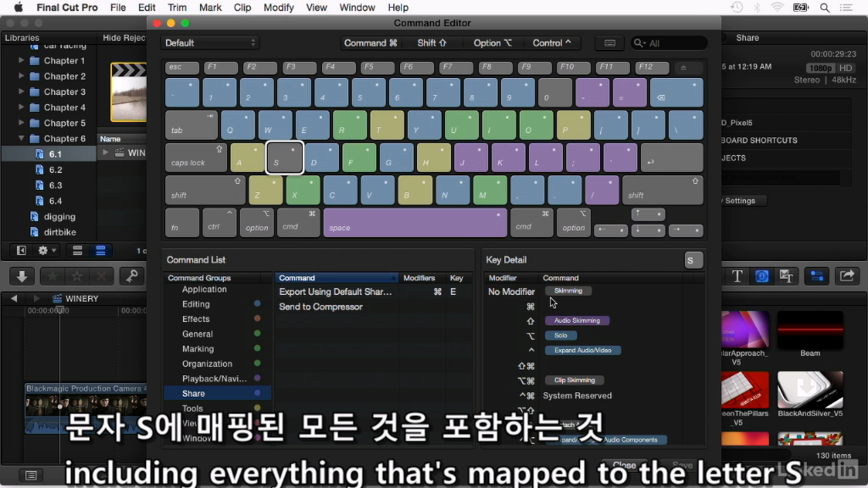The image size is (868, 488).
Task: Open the Apple menu
Action: tap(18, 7)
